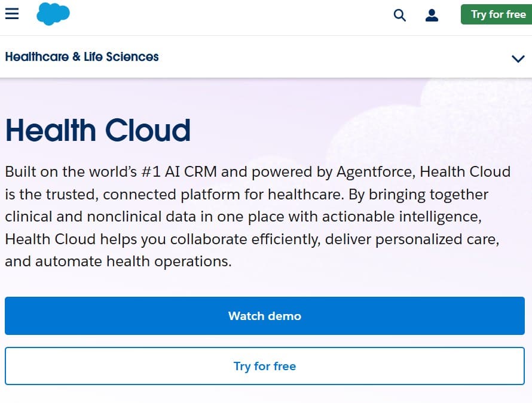
Task: Click the Watch demo button
Action: (265, 316)
